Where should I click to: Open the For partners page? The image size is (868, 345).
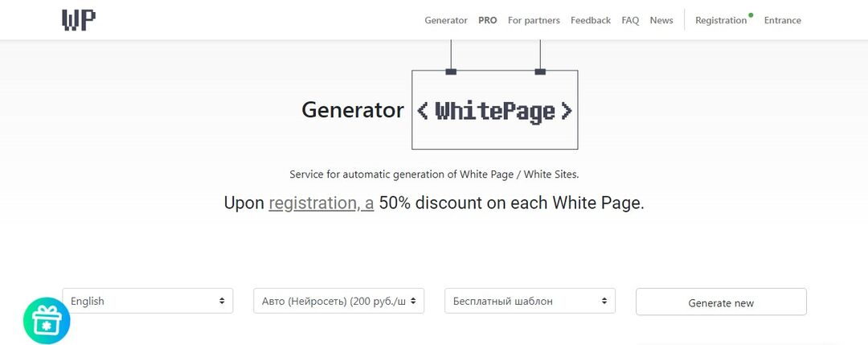click(534, 20)
